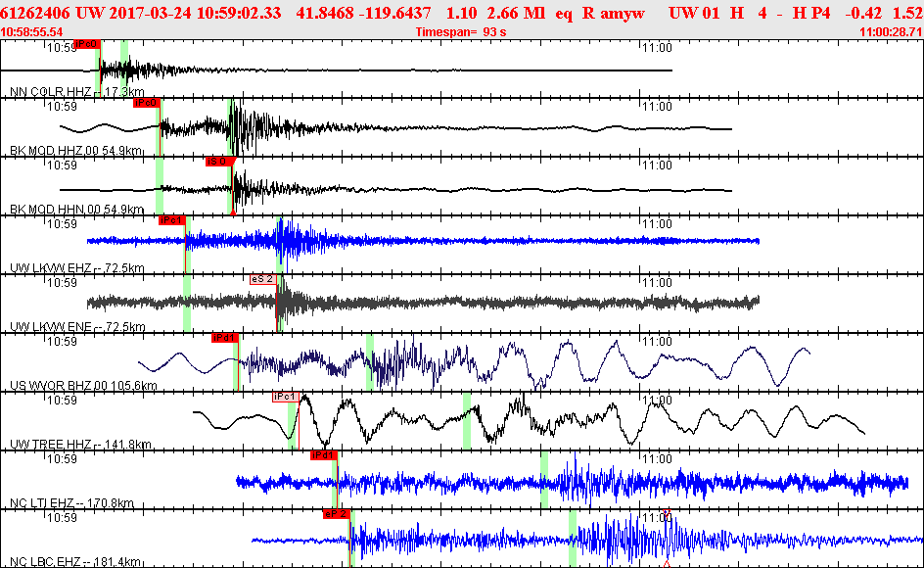Click the station label 'BK MOD HHN 00 54.9km'

click(76, 210)
